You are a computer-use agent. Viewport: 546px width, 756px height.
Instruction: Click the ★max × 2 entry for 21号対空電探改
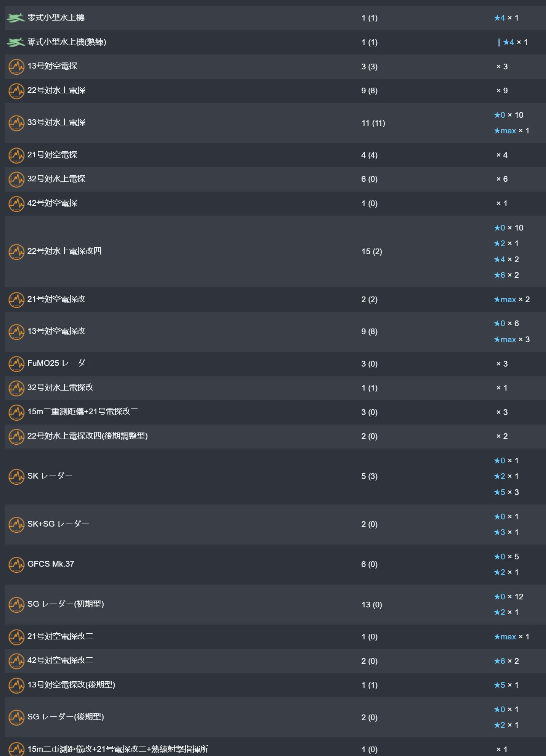[x=512, y=300]
